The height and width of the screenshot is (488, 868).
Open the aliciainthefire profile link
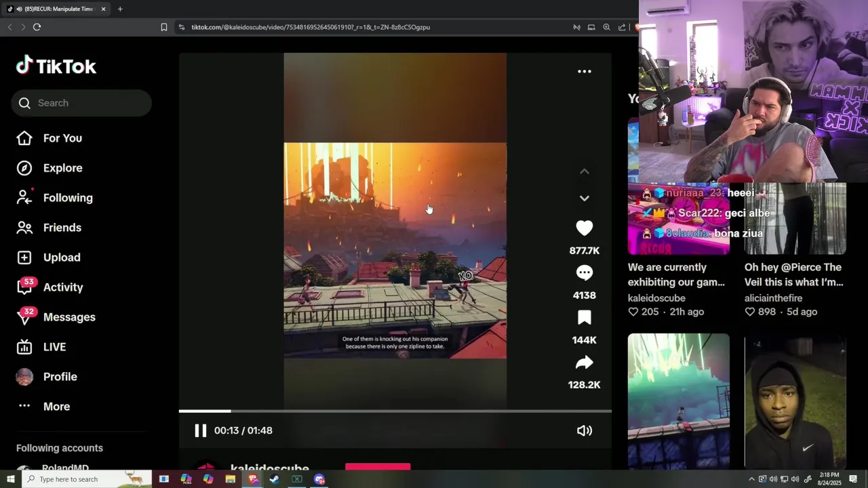(773, 298)
